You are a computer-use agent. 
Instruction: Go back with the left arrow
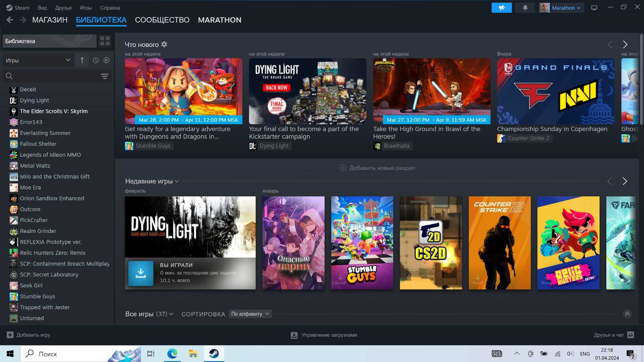(10, 20)
